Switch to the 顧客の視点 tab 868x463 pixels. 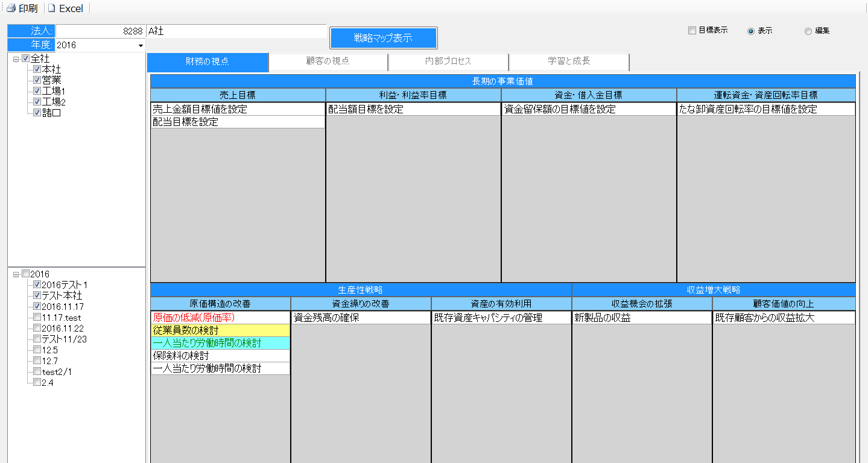click(328, 61)
